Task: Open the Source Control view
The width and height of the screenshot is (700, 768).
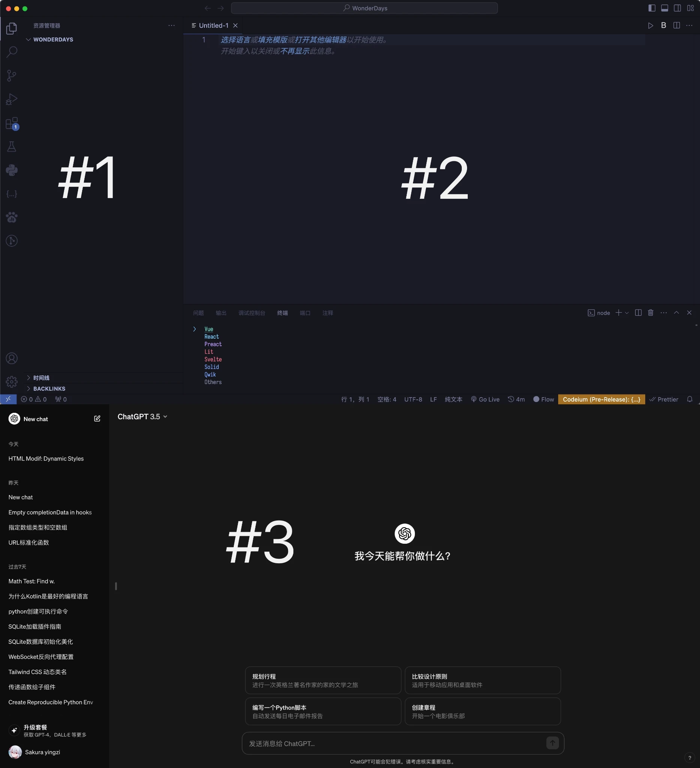Action: [x=12, y=75]
